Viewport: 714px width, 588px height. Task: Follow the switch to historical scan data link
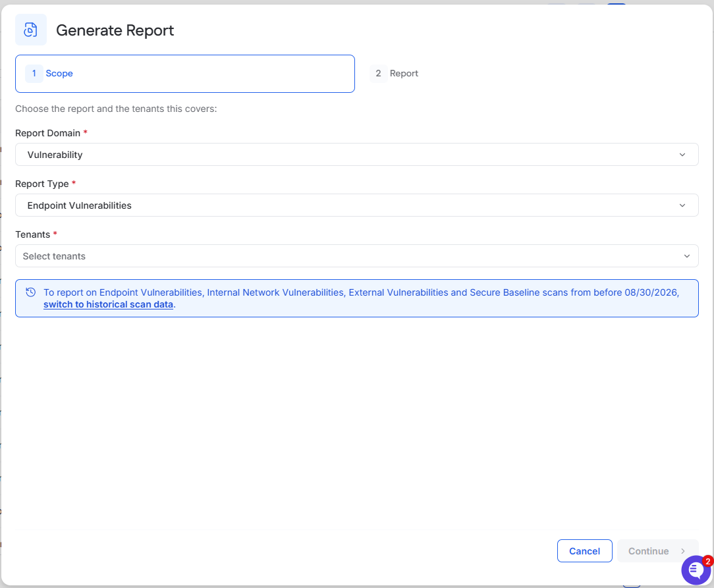(x=109, y=304)
